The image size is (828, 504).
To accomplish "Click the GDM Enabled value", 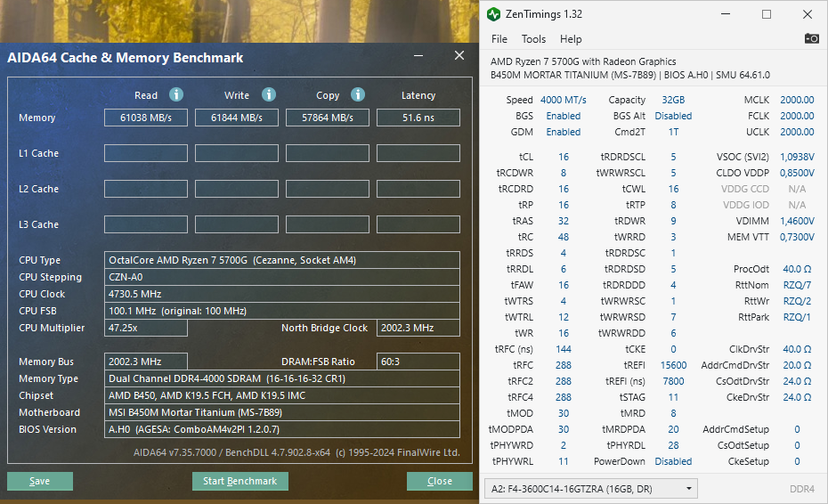I will (563, 132).
